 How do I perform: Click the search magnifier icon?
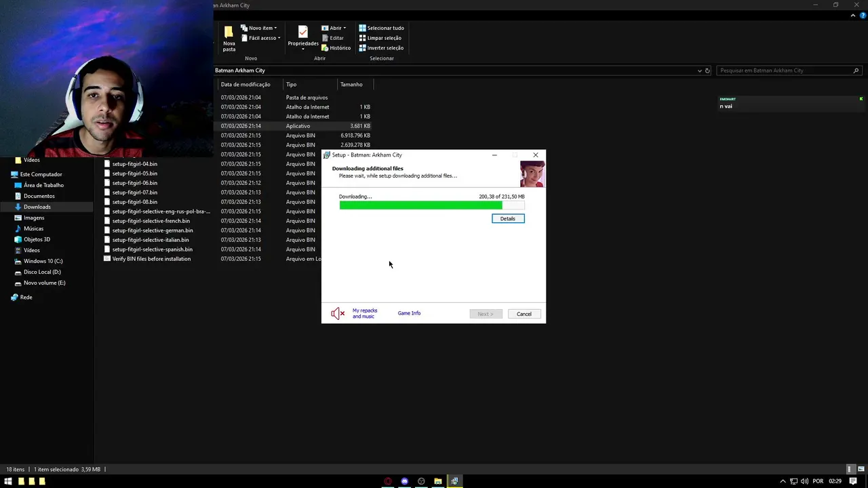[856, 70]
